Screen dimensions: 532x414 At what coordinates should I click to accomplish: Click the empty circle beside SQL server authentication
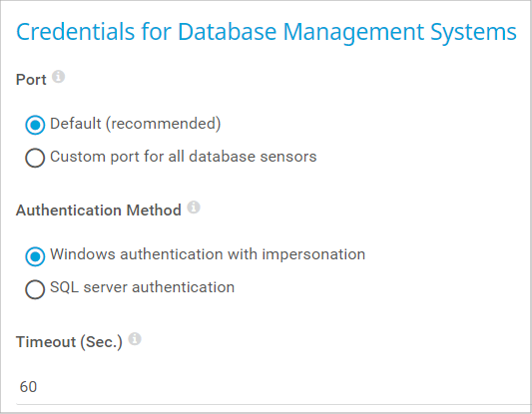35,289
